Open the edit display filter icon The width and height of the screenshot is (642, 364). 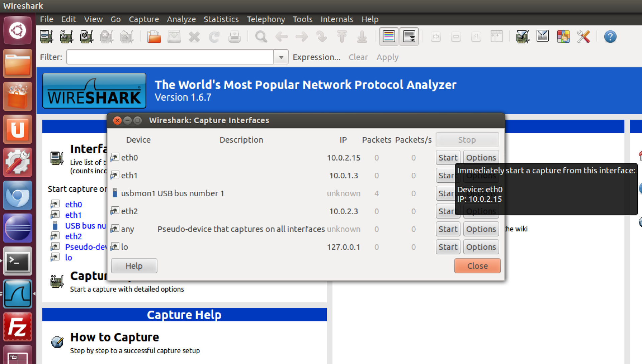(x=543, y=37)
